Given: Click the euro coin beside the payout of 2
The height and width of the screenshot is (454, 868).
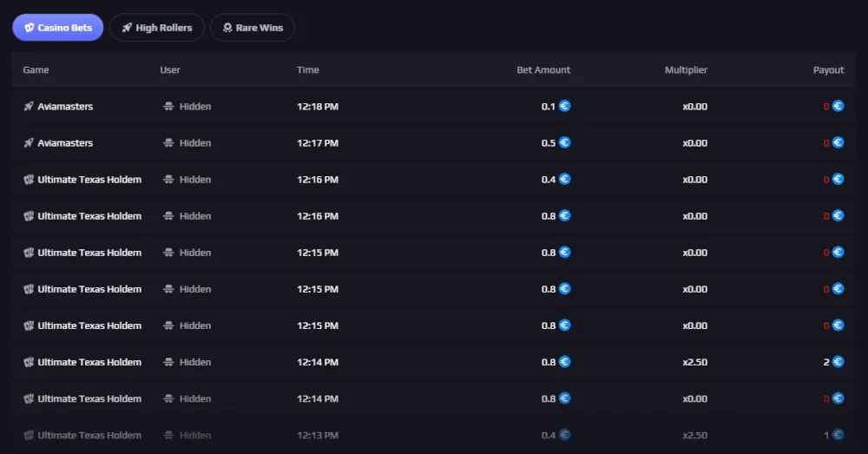Looking at the screenshot, I should (x=838, y=361).
